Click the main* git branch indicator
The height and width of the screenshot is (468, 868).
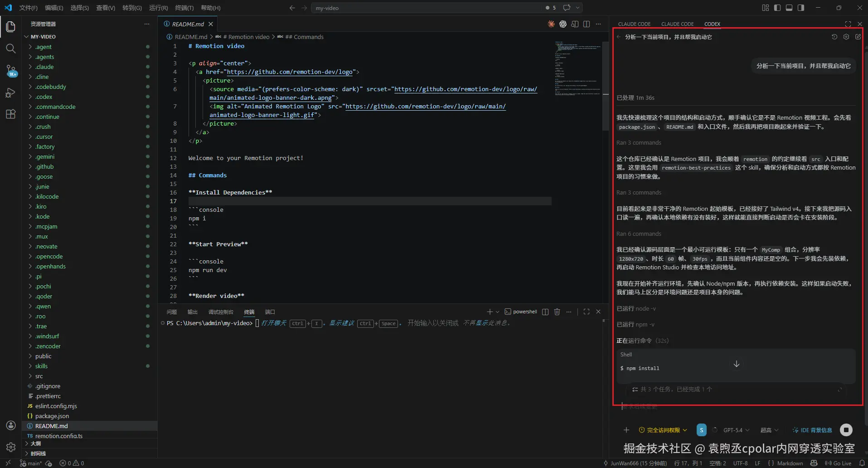point(31,463)
